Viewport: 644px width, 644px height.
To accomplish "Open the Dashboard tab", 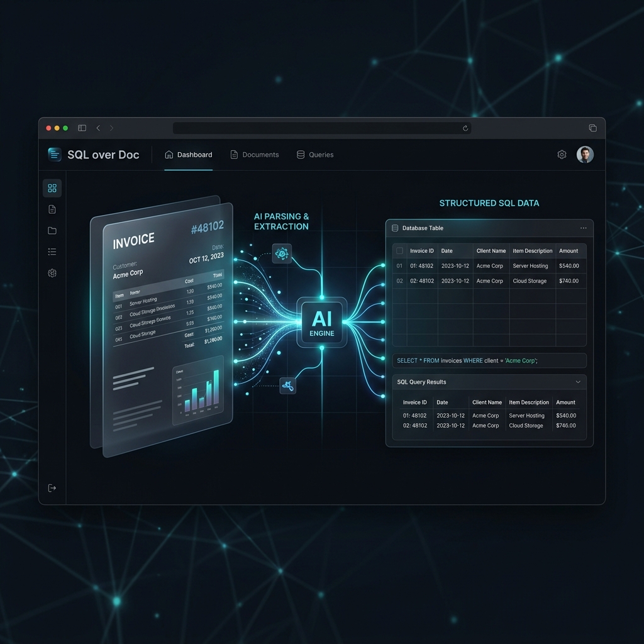I will tap(189, 155).
